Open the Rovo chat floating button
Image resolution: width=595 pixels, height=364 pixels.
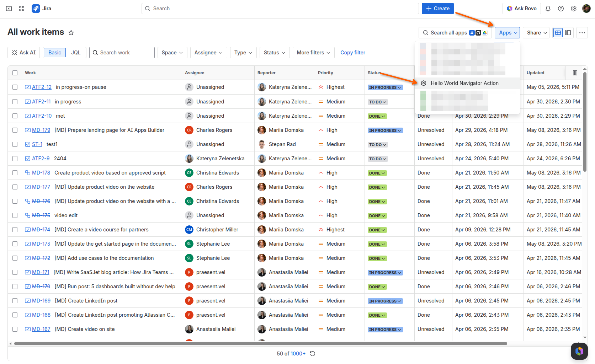click(x=579, y=351)
